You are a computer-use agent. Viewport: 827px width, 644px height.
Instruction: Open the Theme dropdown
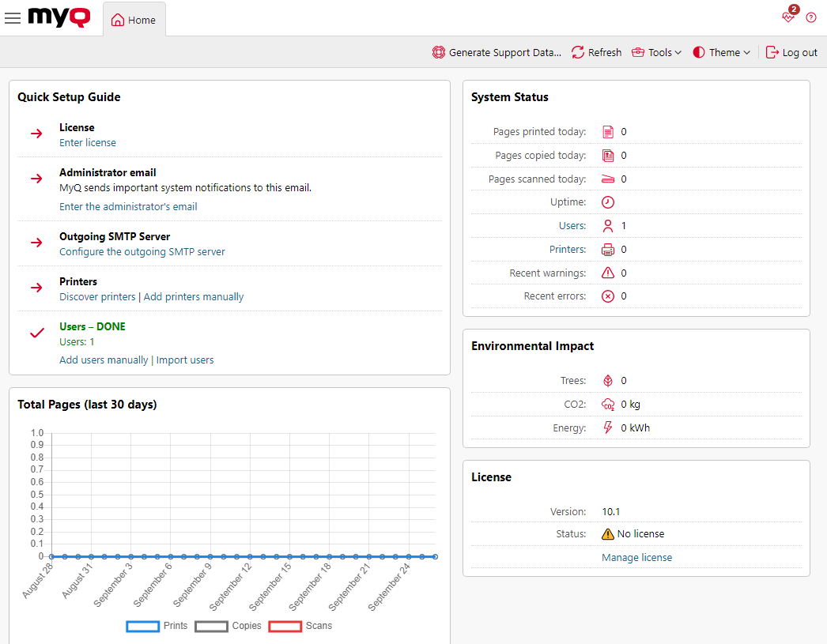click(720, 52)
